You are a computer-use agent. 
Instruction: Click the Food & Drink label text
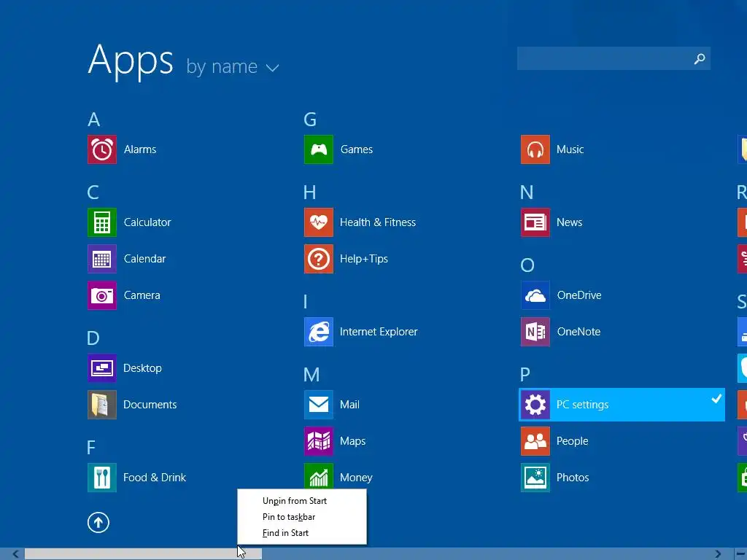[x=155, y=478]
